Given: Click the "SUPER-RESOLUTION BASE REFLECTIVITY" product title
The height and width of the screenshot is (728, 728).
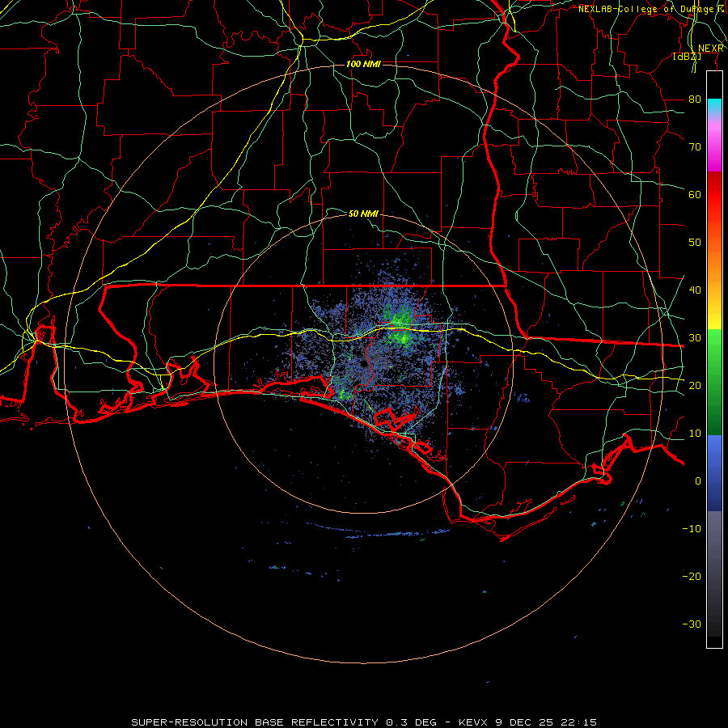Looking at the screenshot, I should coord(255,722).
